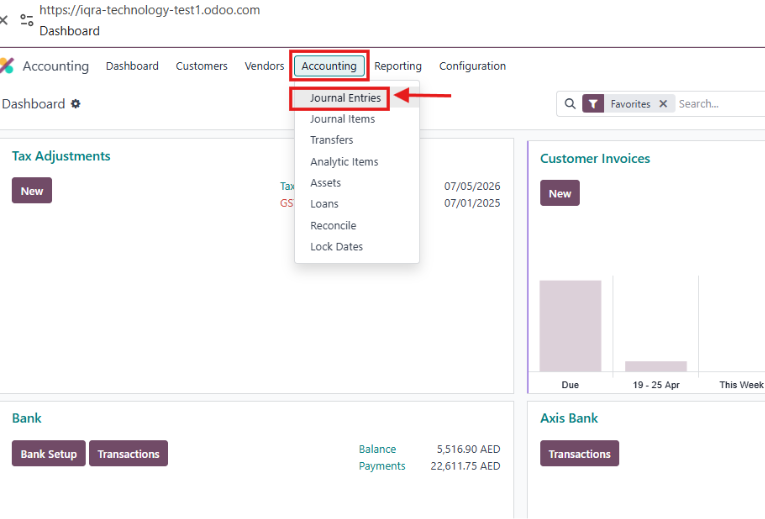Click New under Tax Adjustments

point(32,191)
